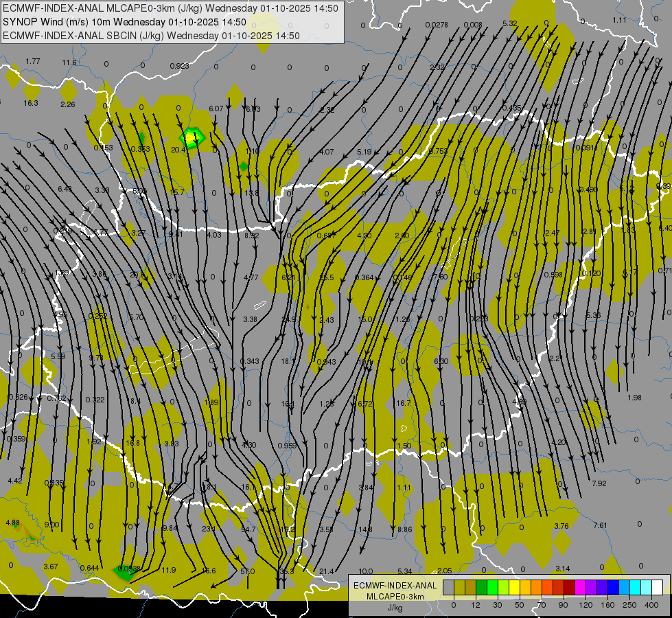This screenshot has width=672, height=618.
Task: Click the map value 57.0
Action: click(x=247, y=571)
